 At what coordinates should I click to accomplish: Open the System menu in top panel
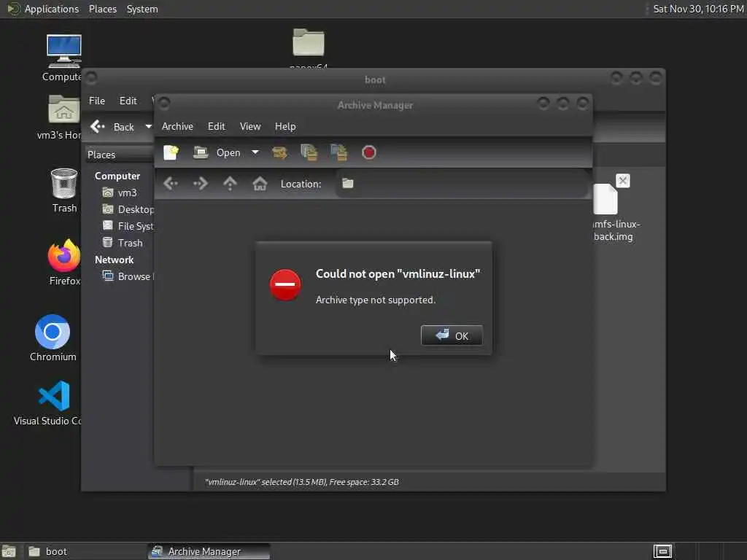coord(142,9)
